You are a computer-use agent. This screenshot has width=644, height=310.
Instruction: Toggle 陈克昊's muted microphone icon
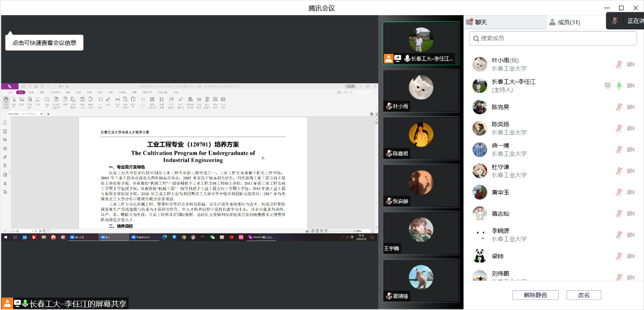[619, 107]
